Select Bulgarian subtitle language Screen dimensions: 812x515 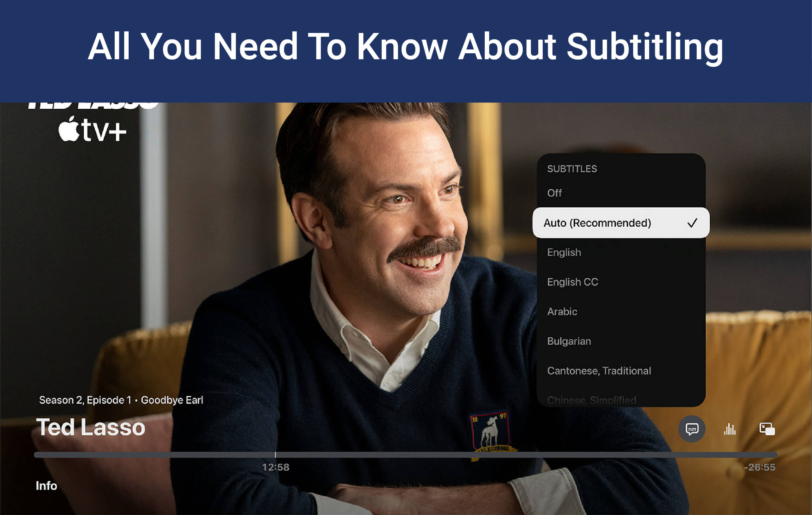(x=569, y=341)
